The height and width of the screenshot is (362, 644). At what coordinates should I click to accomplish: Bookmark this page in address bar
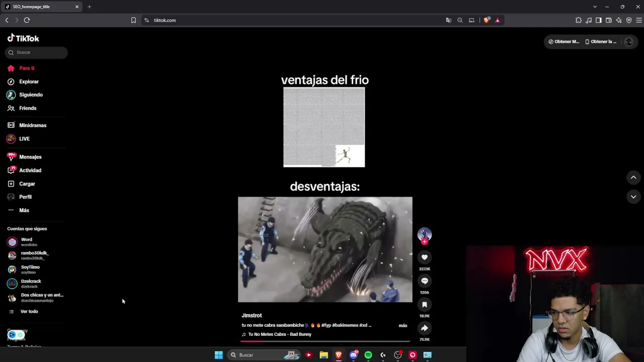coord(133,20)
